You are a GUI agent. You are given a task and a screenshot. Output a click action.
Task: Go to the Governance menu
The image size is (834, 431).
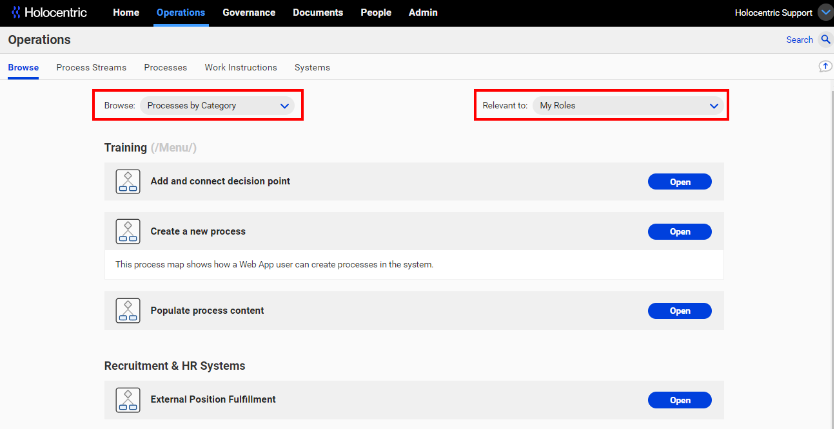click(249, 13)
